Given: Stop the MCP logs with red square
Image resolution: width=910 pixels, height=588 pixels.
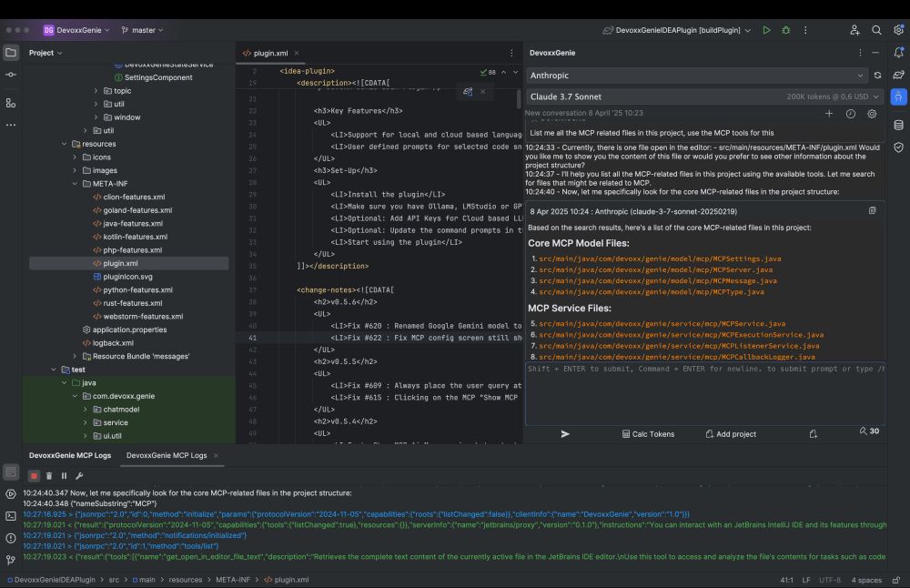Looking at the screenshot, I should (x=34, y=475).
